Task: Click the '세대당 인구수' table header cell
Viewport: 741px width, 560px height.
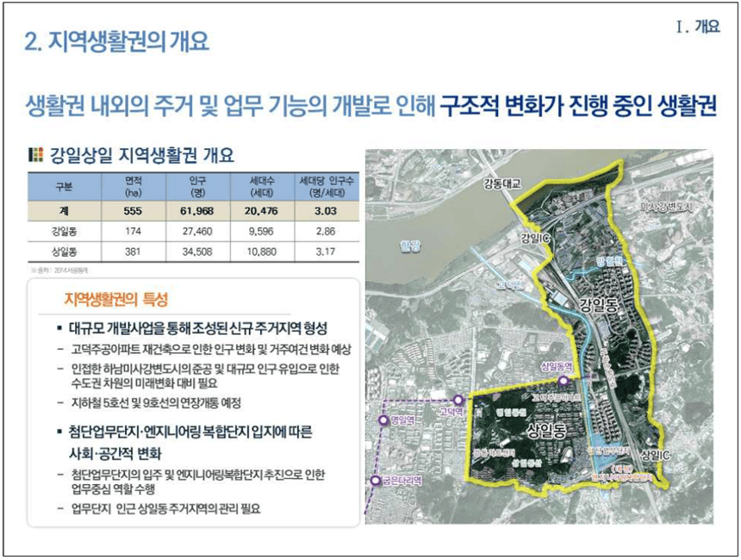Action: (327, 187)
